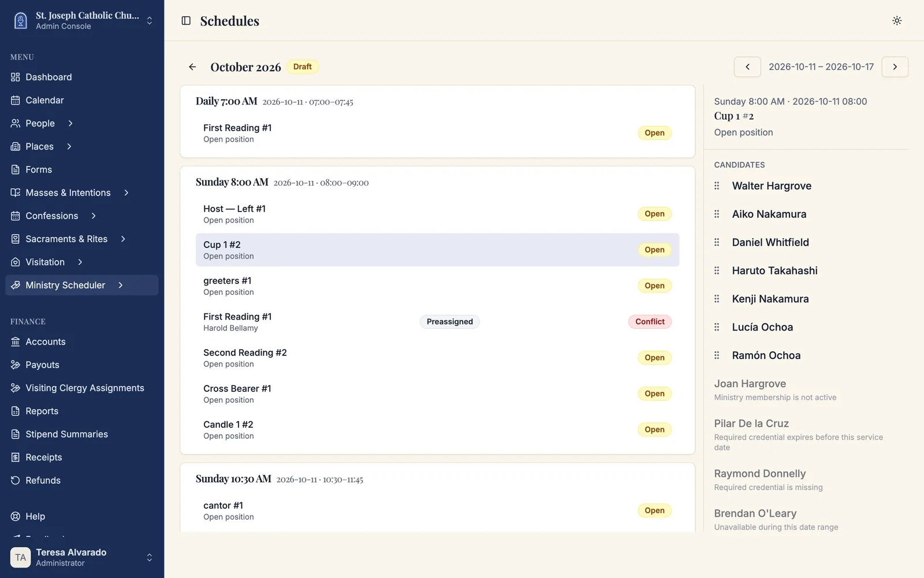Advance to next week range
This screenshot has width=924, height=578.
[x=895, y=67]
